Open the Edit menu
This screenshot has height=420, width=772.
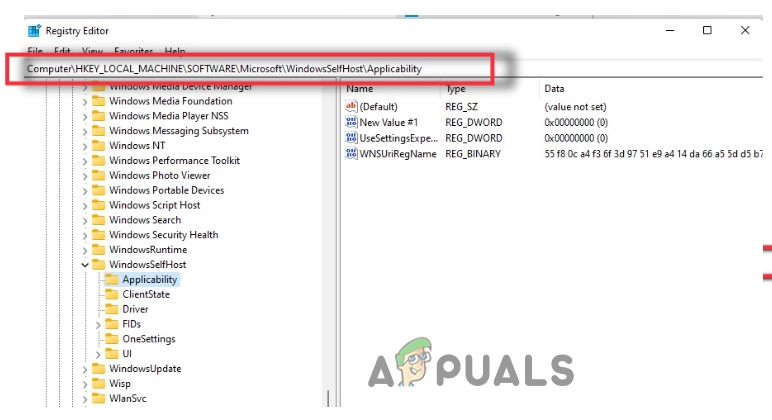62,51
